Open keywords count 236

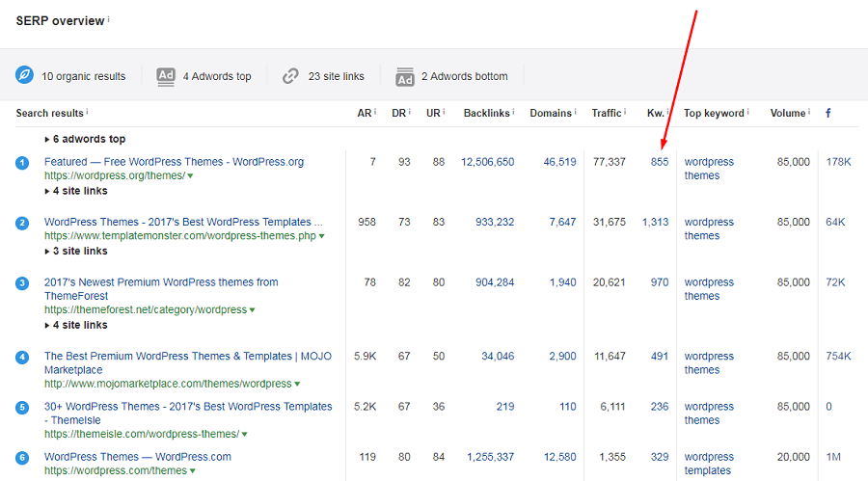pos(660,406)
